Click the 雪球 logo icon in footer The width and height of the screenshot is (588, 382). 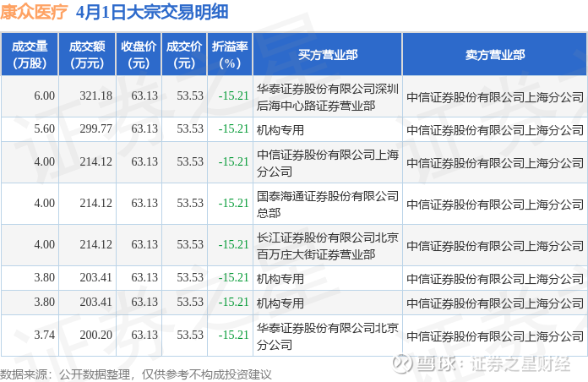click(x=401, y=363)
